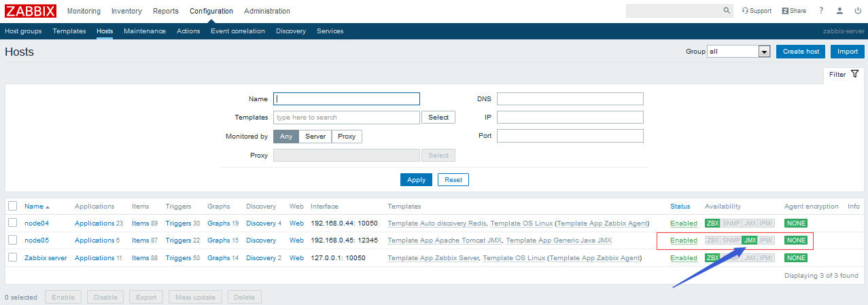Click the search magnifier icon

[x=727, y=11]
